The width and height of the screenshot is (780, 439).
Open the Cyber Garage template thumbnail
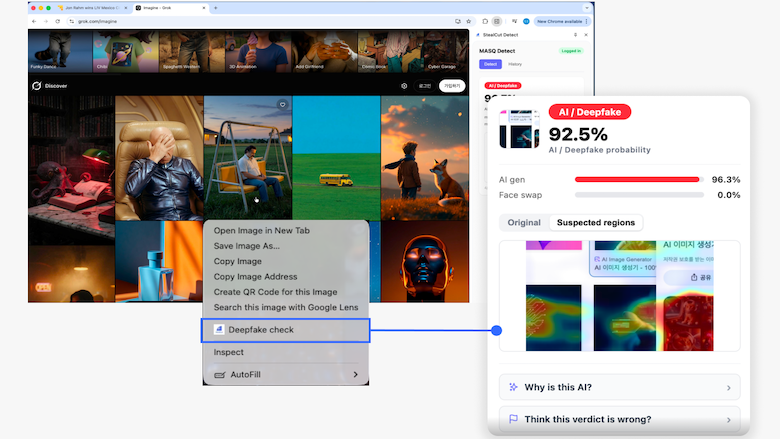[446, 51]
